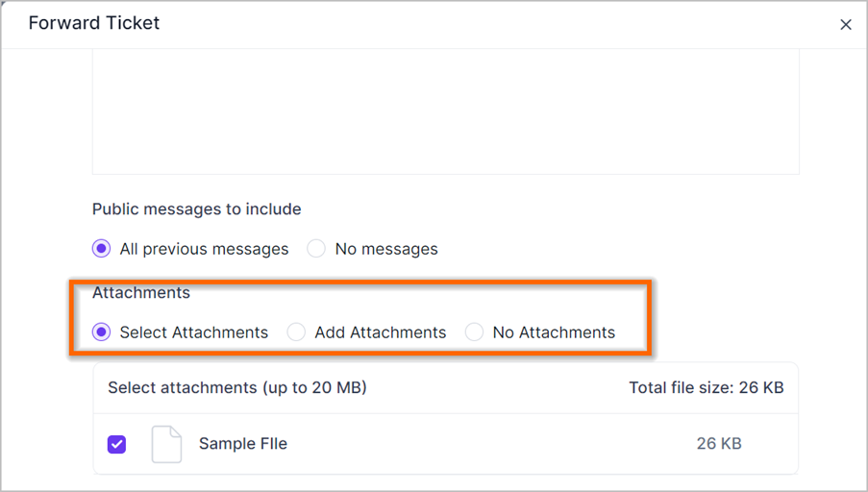Click the No messages label text
This screenshot has width=868, height=492.
[x=385, y=249]
